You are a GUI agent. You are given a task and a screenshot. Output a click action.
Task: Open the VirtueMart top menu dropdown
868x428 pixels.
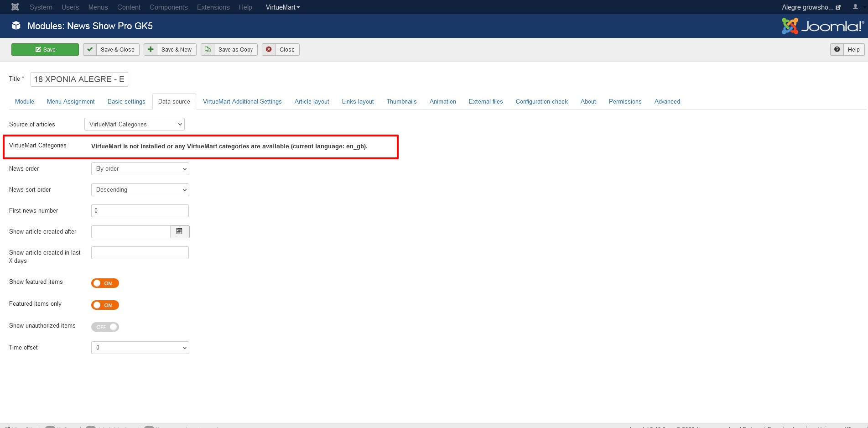pyautogui.click(x=283, y=7)
